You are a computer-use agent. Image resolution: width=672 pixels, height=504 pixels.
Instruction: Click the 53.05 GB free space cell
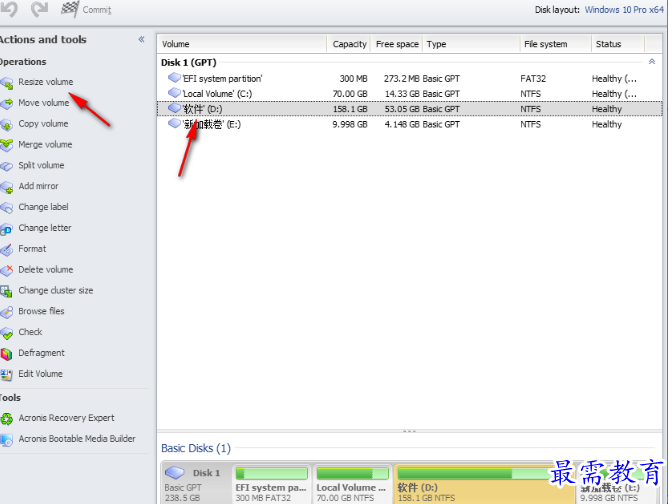pos(402,109)
